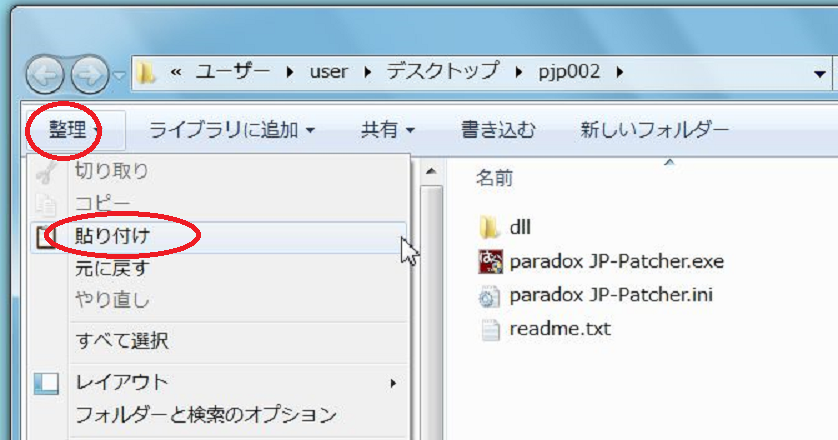This screenshot has height=440, width=838.
Task: Select the readme.txt file name
Action: tap(560, 329)
